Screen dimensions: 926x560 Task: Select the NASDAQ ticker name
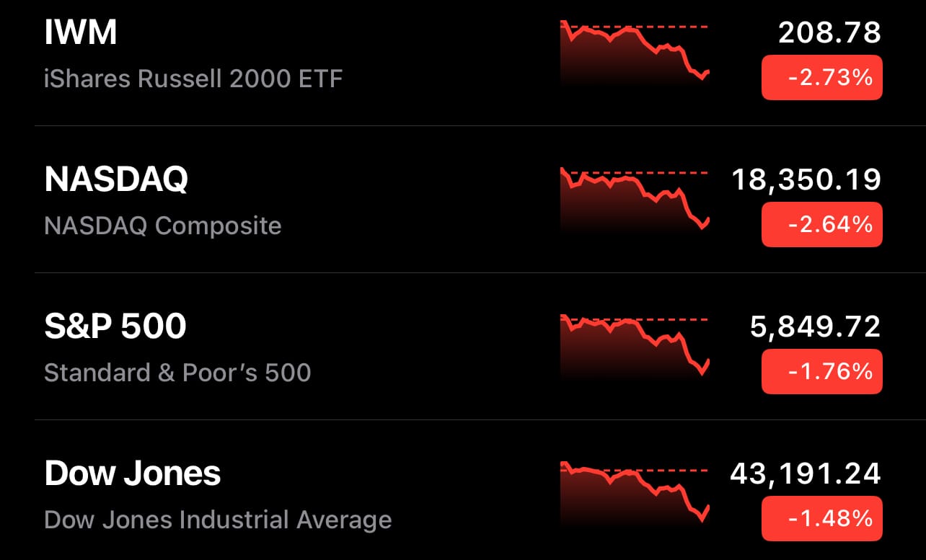(x=116, y=180)
